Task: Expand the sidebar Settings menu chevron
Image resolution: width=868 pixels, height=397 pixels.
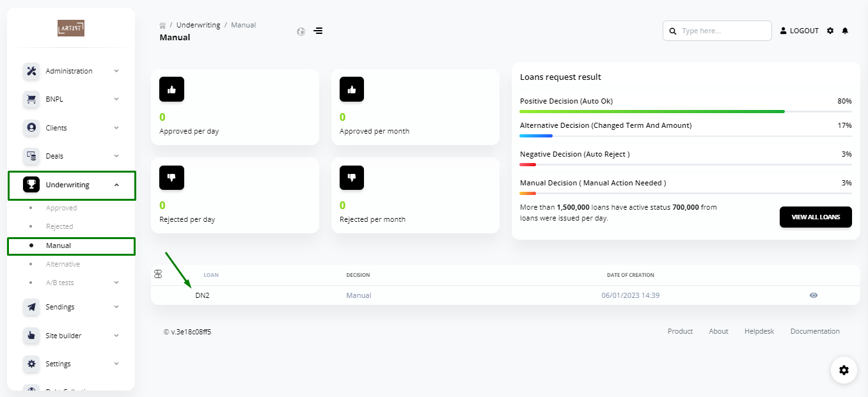Action: pyautogui.click(x=116, y=364)
